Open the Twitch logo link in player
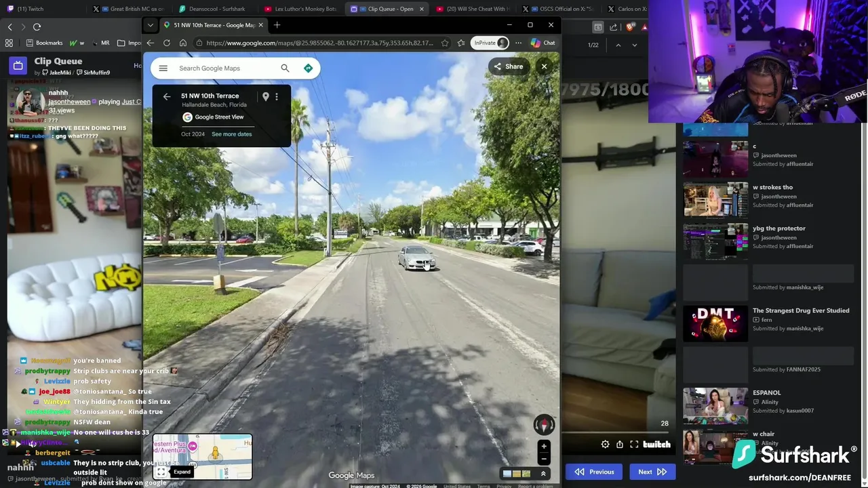 point(656,445)
